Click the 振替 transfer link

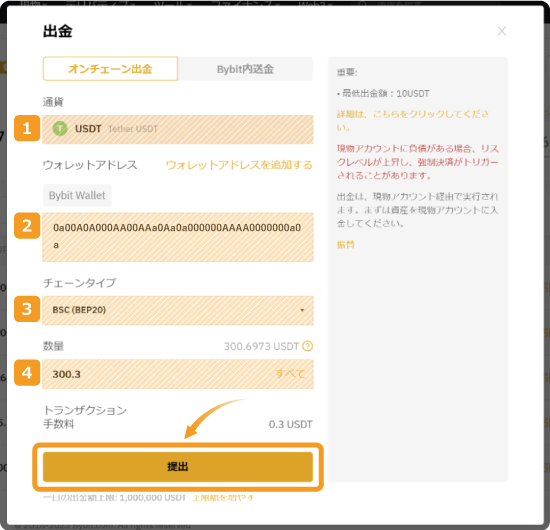click(x=346, y=244)
